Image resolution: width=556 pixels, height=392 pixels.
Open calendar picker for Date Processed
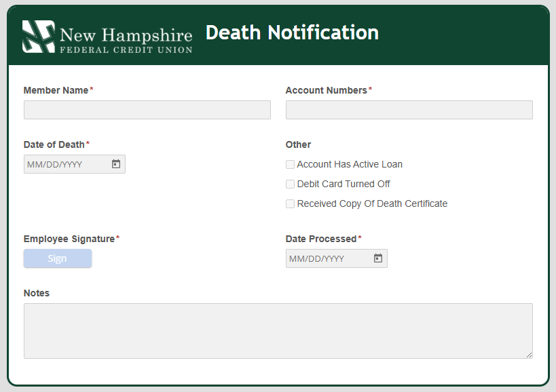378,258
